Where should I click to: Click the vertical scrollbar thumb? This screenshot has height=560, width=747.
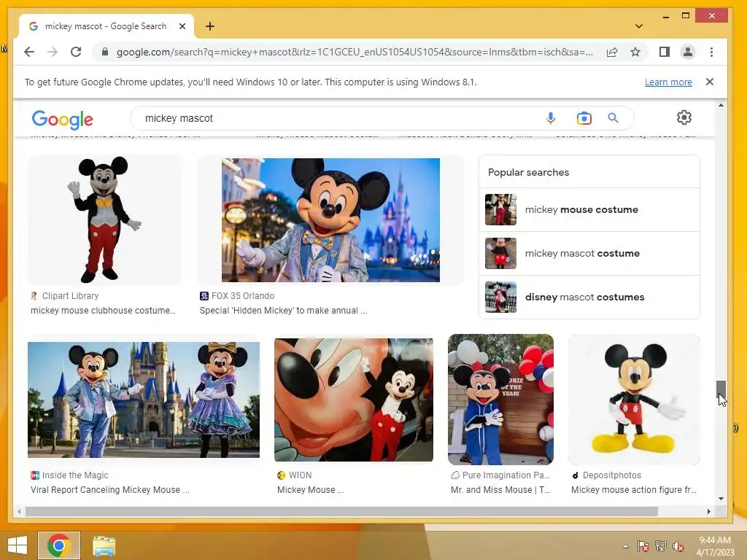pos(721,391)
